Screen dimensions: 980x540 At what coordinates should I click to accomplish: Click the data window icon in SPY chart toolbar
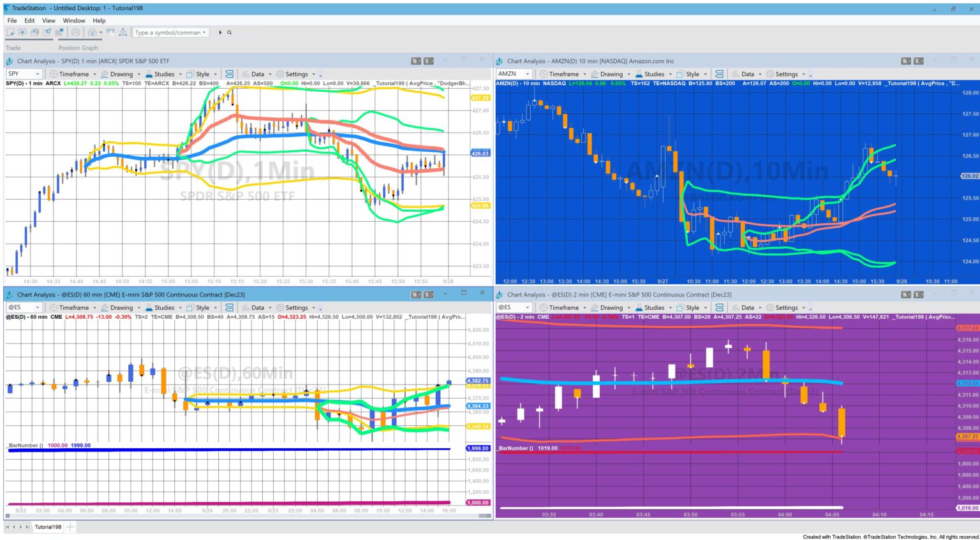[229, 74]
